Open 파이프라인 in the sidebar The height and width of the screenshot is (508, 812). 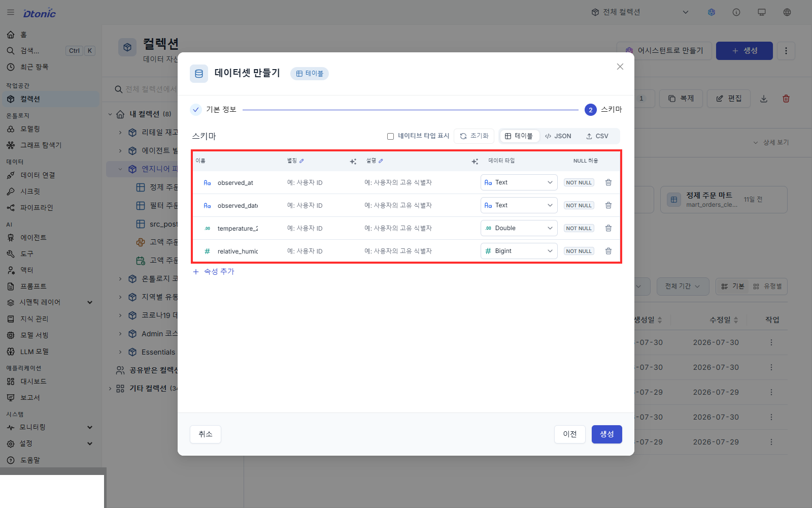pos(50,208)
